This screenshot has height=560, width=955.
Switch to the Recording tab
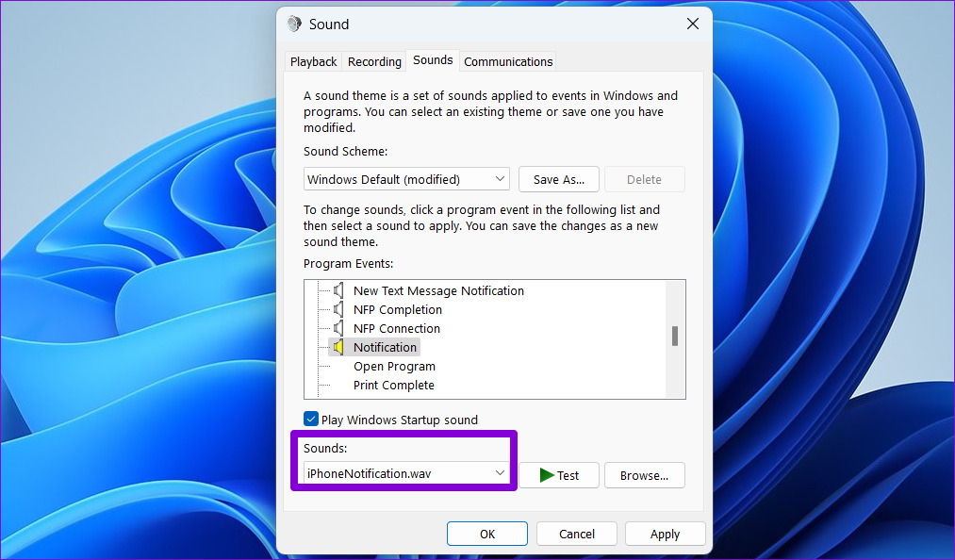click(374, 61)
